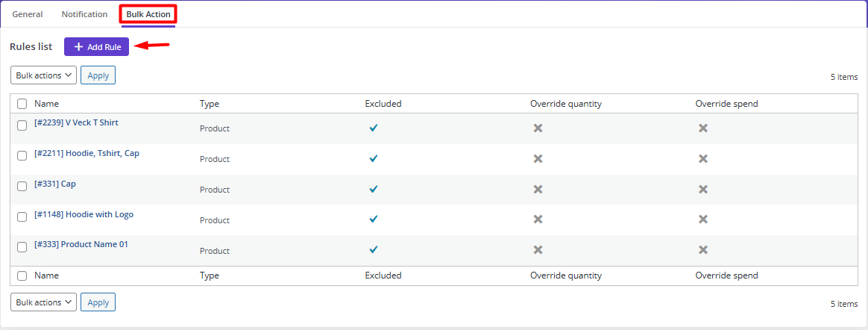Viewport: 868px width, 330px height.
Task: Click the Excluded checkmark for Hoodie with Logo
Action: coord(373,219)
